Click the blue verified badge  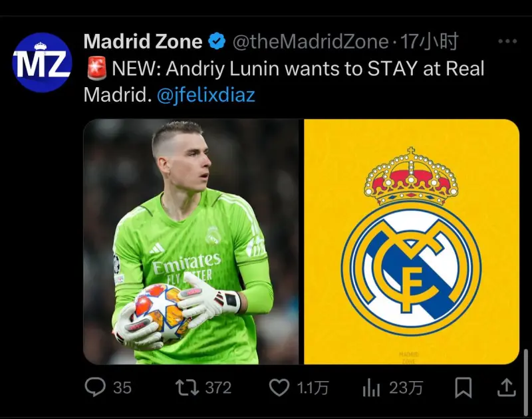click(217, 41)
